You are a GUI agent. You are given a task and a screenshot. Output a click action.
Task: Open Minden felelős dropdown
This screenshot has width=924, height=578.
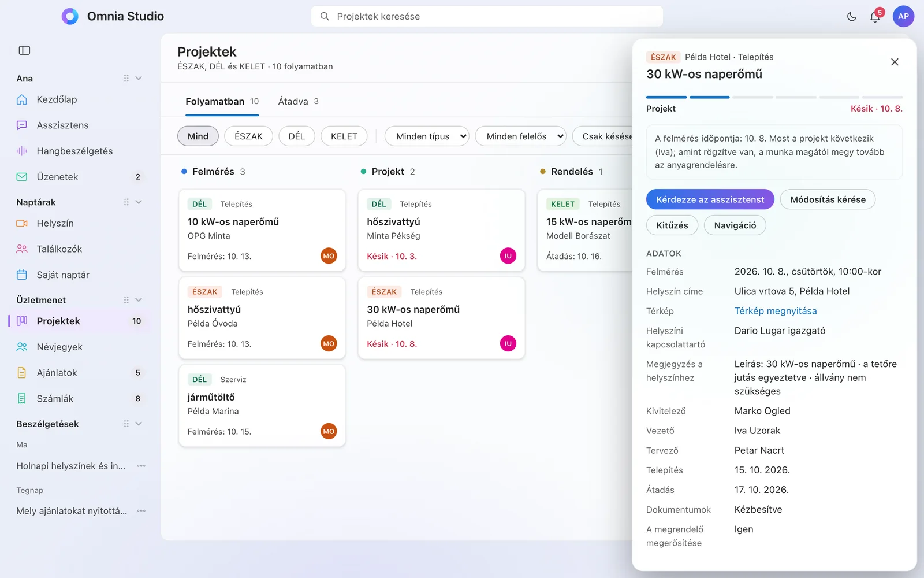pyautogui.click(x=521, y=136)
